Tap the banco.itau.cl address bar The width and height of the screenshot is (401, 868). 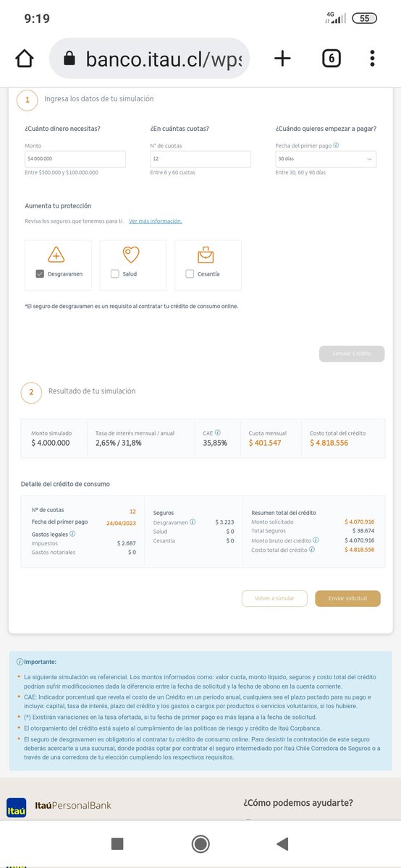tap(149, 59)
